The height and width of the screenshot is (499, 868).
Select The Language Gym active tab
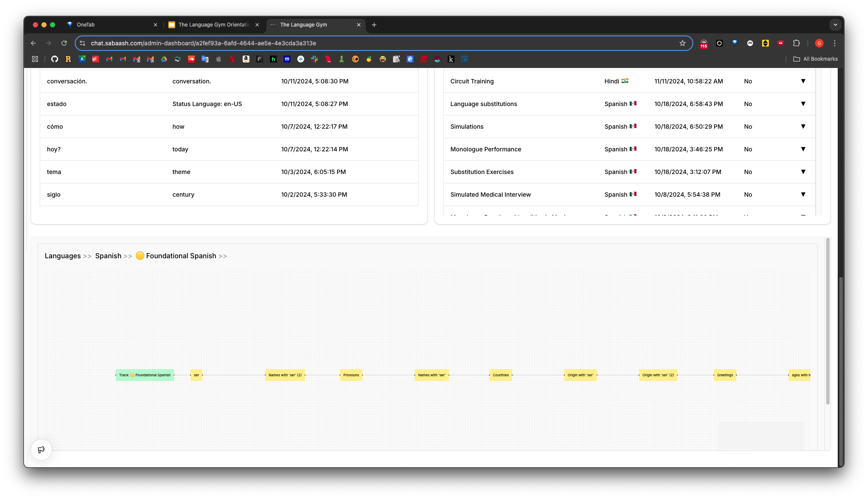coord(315,25)
